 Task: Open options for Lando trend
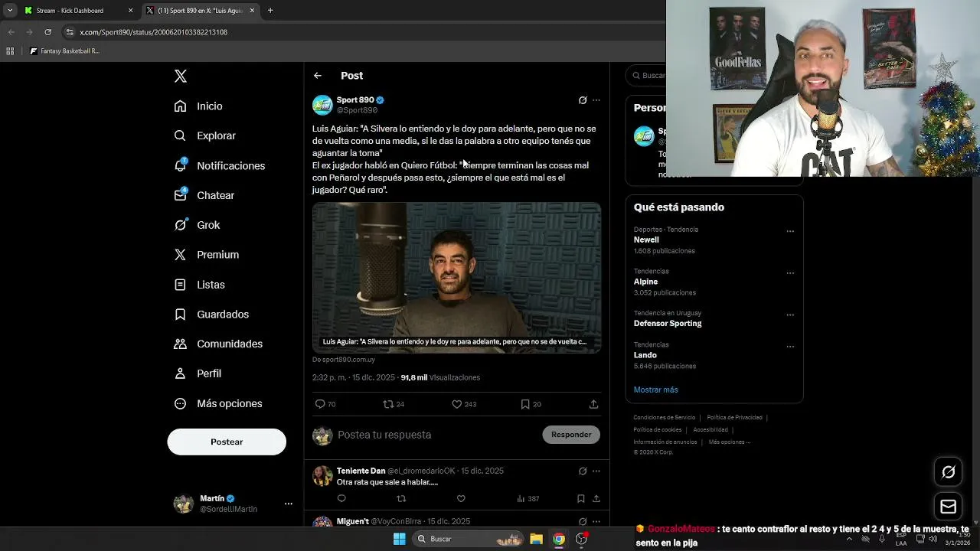coord(790,347)
